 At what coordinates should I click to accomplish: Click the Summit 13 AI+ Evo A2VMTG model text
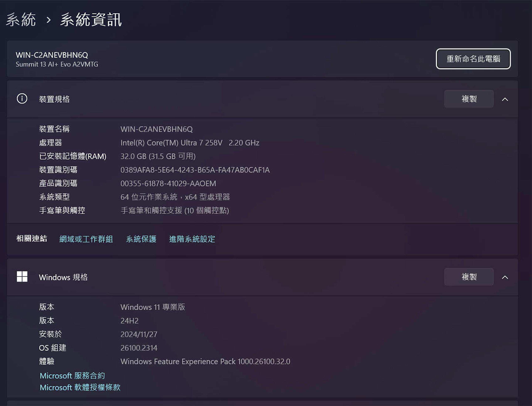(x=57, y=64)
